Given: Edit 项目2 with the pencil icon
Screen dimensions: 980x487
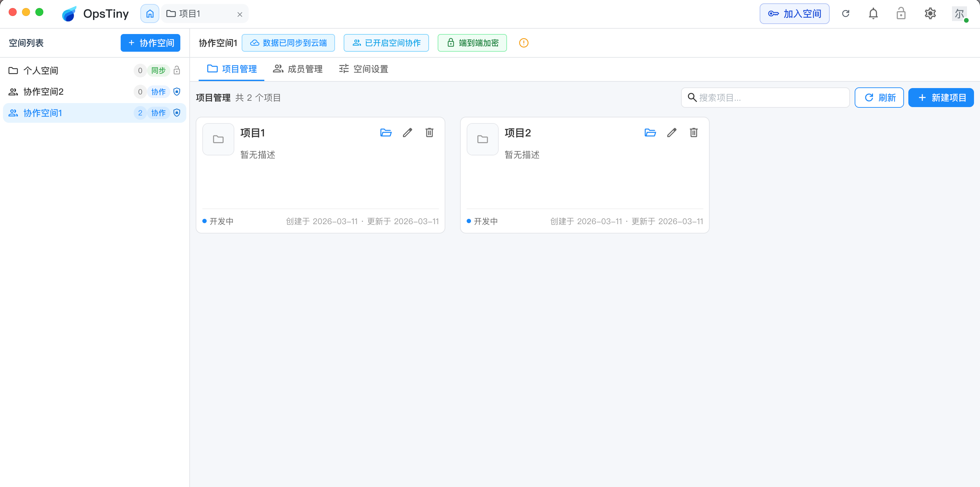Looking at the screenshot, I should pos(672,132).
